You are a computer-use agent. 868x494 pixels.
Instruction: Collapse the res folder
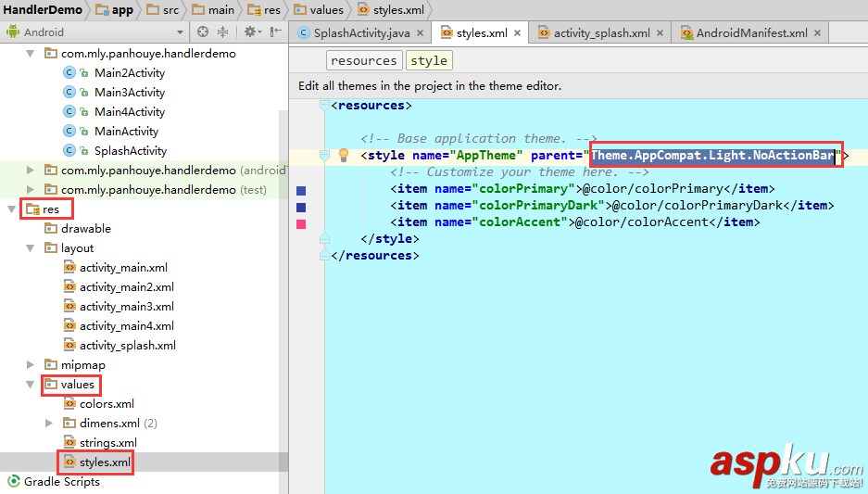(11, 209)
